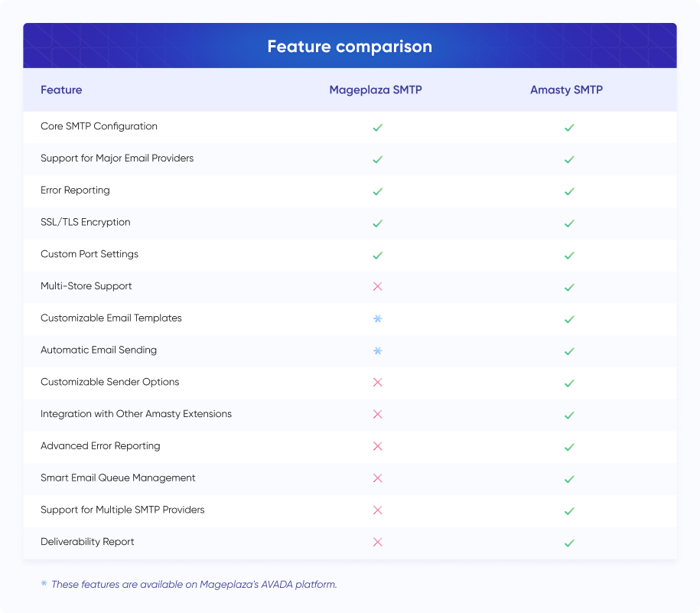Screen dimensions: 700x613
Task: Click Amasty checkmark for Deliverability Report
Action: (x=569, y=543)
